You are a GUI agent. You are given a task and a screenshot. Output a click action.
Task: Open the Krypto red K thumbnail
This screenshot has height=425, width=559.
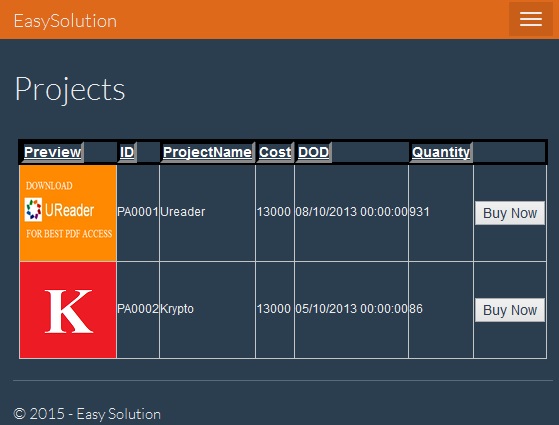pyautogui.click(x=68, y=310)
